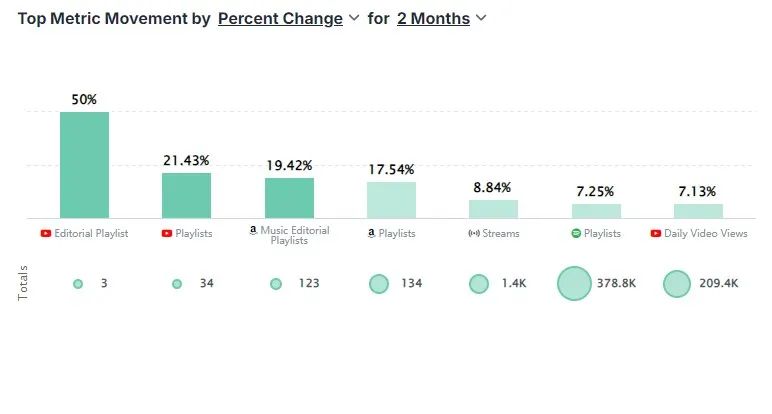Image resolution: width=772 pixels, height=414 pixels.
Task: Click YouTube icon beside Daily Video Views
Action: (x=656, y=233)
